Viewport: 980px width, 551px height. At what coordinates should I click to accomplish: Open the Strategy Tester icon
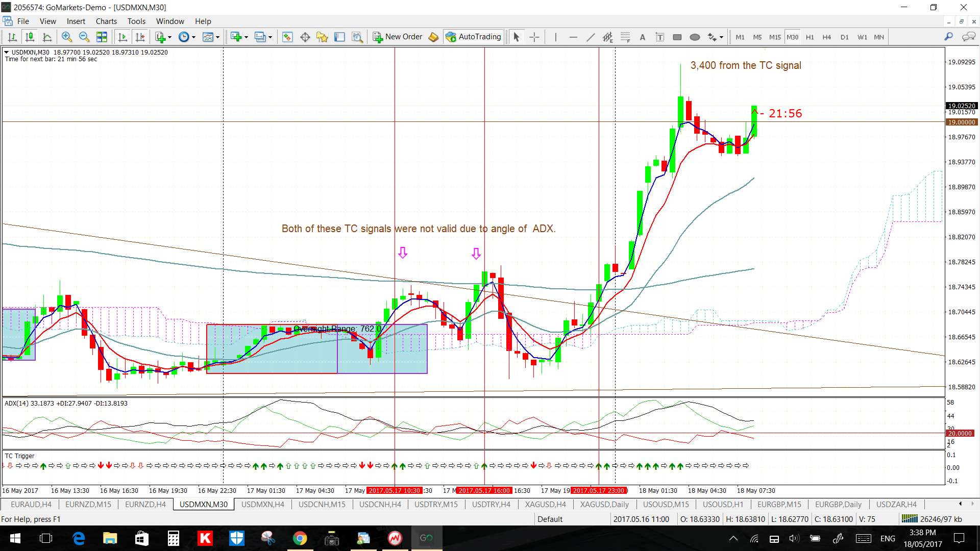pyautogui.click(x=357, y=37)
